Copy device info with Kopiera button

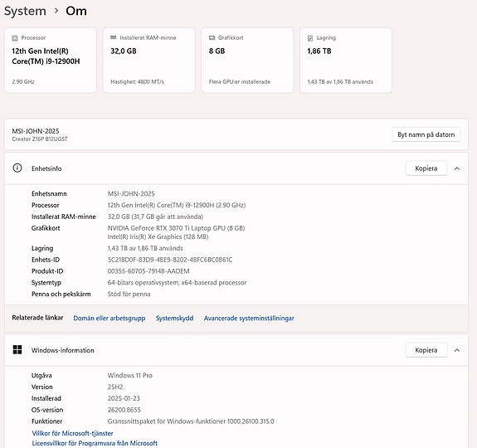[426, 168]
